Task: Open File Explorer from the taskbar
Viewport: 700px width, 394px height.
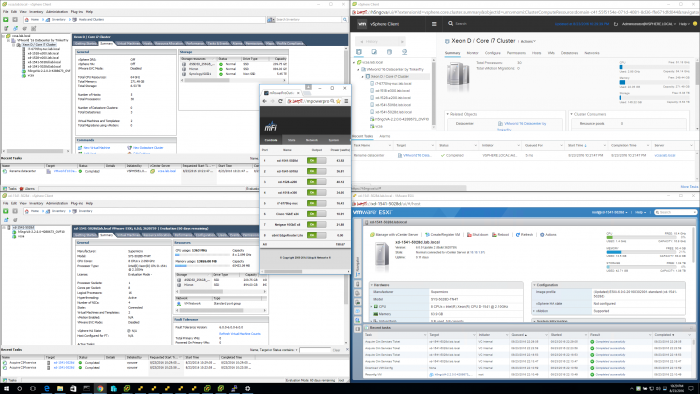Action: (x=60, y=389)
